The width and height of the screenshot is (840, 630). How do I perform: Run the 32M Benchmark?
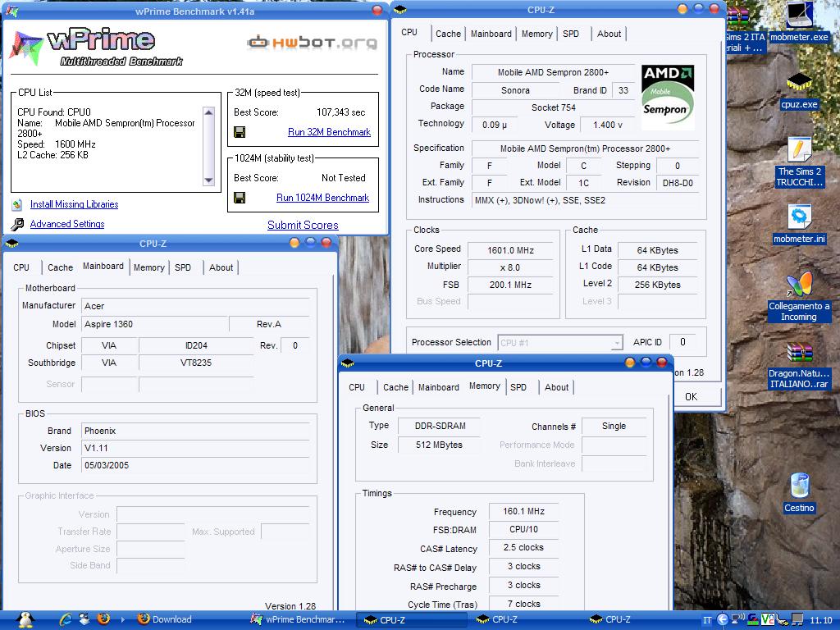point(329,132)
